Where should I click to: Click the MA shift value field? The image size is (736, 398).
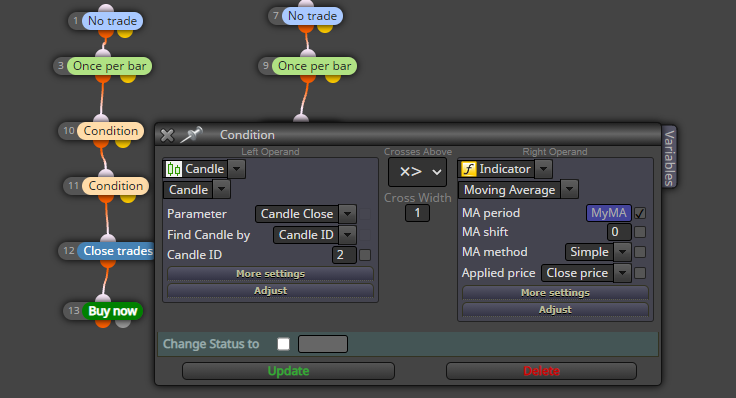[x=619, y=232]
